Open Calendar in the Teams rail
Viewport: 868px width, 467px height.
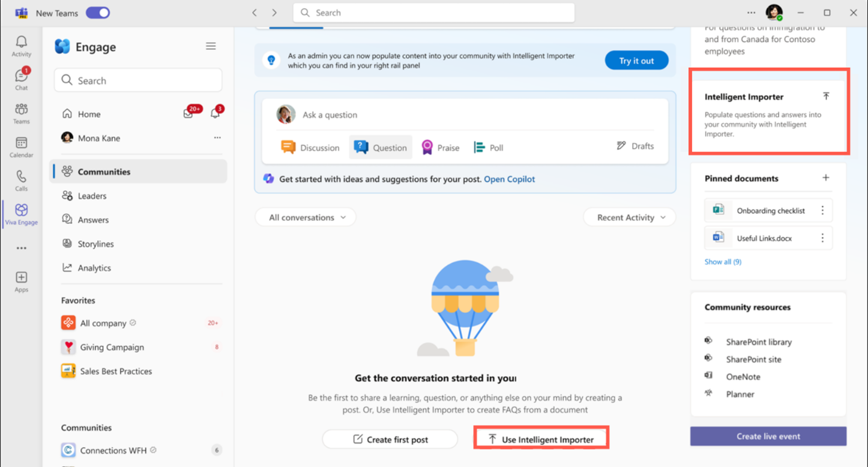[x=21, y=146]
